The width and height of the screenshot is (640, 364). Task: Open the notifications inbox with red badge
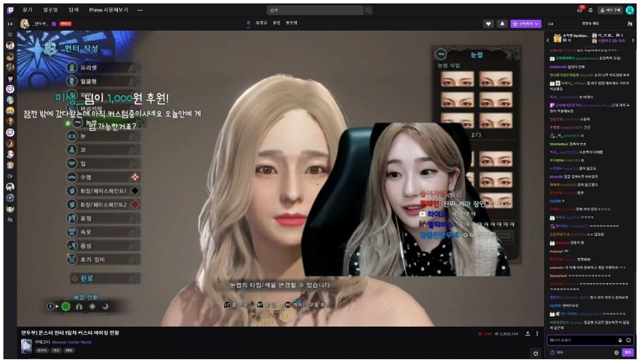(580, 10)
